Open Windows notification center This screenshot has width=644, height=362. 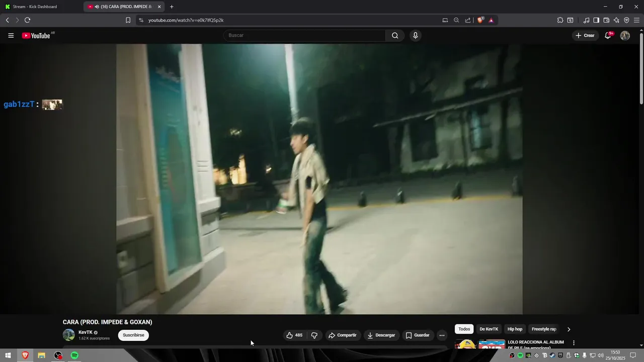tap(633, 355)
